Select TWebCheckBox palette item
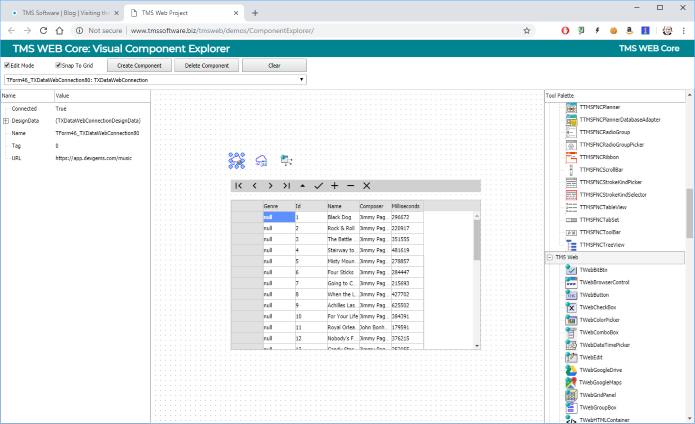Viewport: 695px width, 424px height. pos(597,307)
